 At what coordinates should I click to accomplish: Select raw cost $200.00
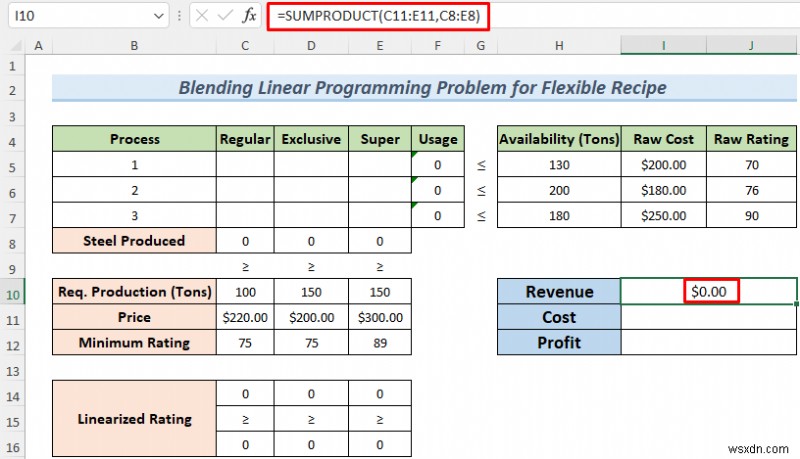click(663, 164)
